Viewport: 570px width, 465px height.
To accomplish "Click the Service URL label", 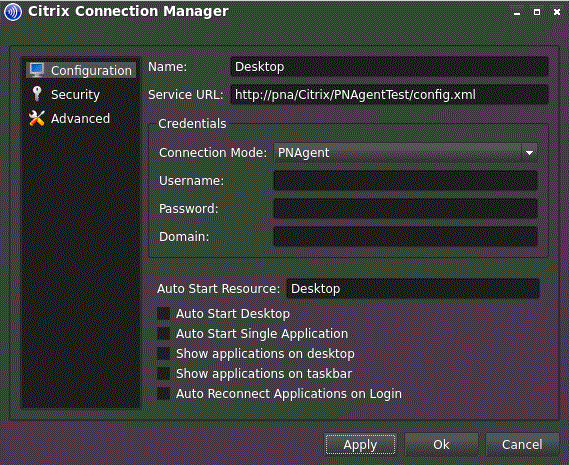I will click(185, 95).
